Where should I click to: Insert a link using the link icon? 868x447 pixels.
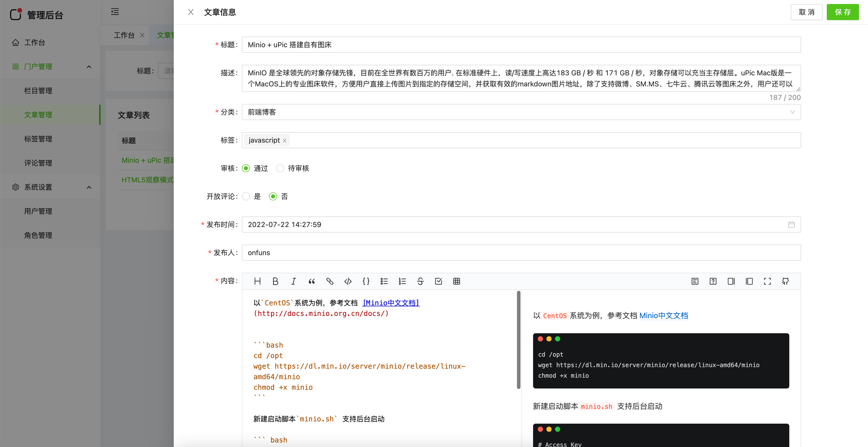click(x=330, y=282)
